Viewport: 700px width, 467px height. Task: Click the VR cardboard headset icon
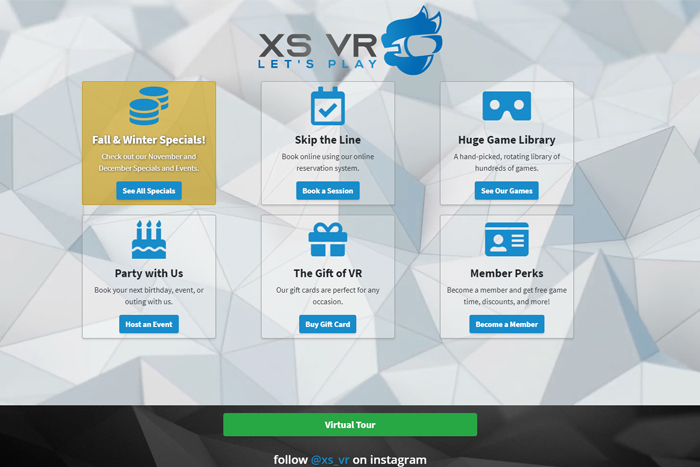coord(507,106)
